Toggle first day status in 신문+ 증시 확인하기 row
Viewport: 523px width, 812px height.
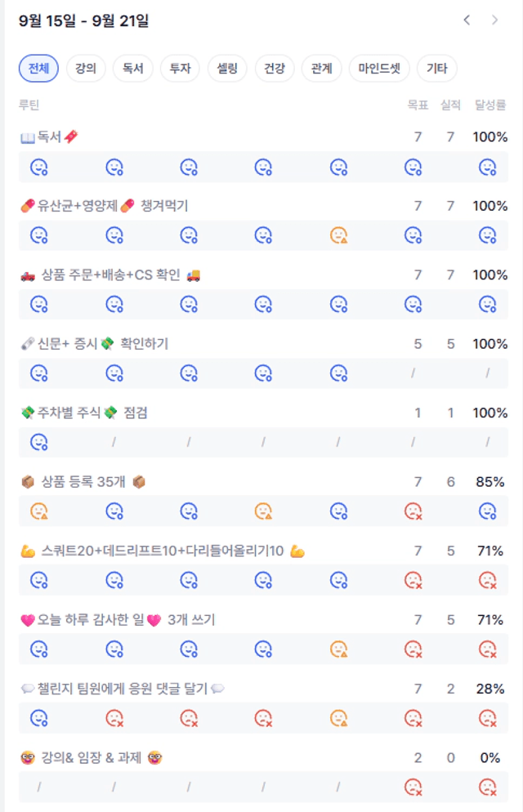click(38, 373)
